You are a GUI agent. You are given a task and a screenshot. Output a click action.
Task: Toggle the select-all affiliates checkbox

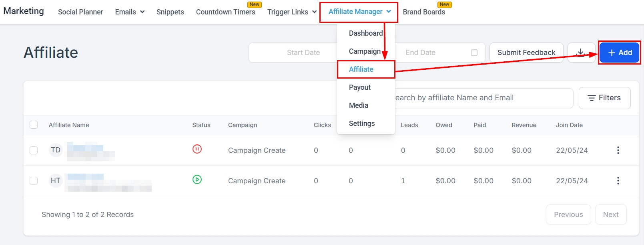[34, 125]
